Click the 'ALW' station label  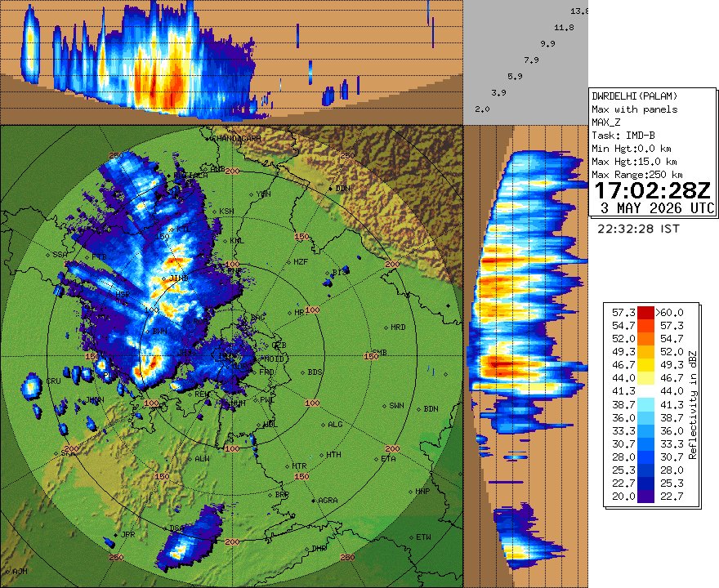click(x=203, y=458)
